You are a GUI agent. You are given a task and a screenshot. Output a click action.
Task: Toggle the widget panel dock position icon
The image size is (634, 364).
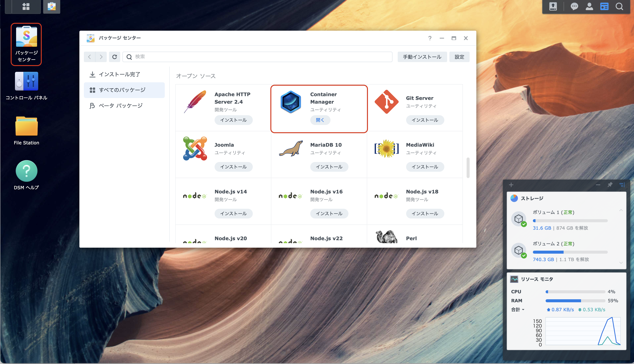(x=622, y=185)
